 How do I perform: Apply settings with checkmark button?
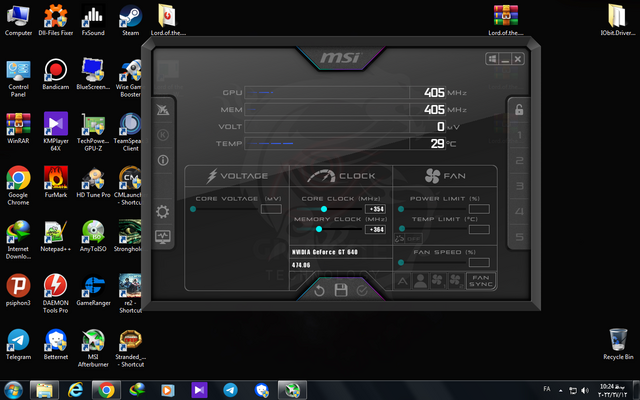(x=362, y=290)
